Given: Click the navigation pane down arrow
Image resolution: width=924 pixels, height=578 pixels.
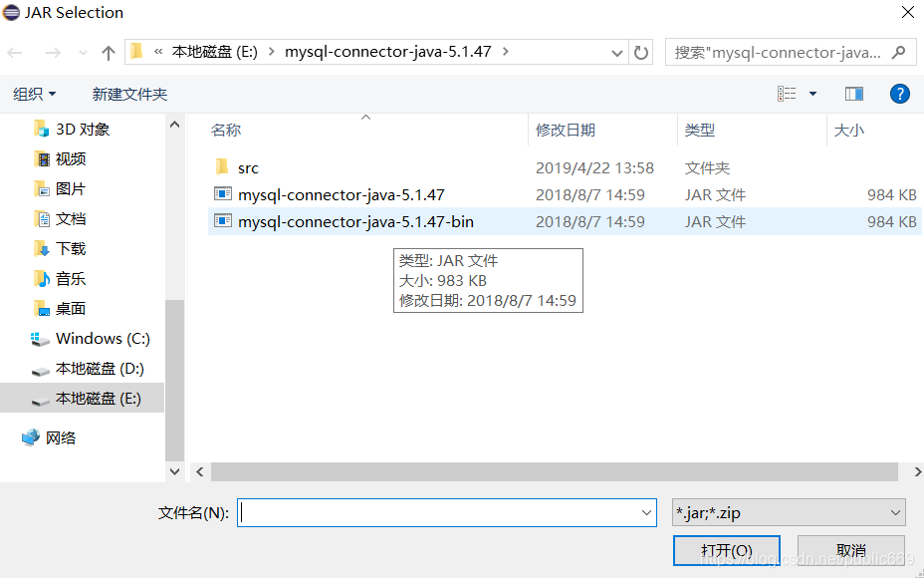Looking at the screenshot, I should 174,470.
